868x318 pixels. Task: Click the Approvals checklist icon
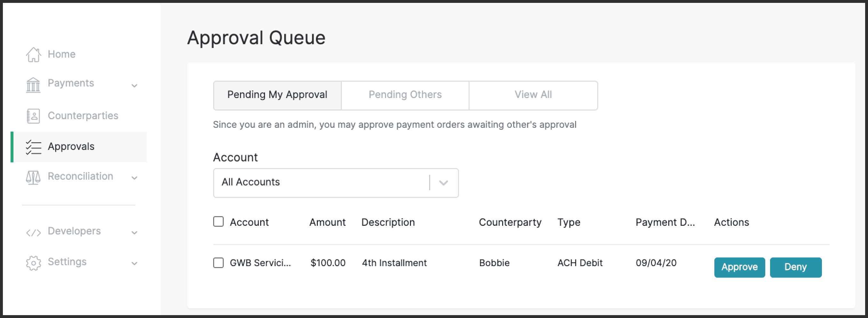click(x=33, y=147)
